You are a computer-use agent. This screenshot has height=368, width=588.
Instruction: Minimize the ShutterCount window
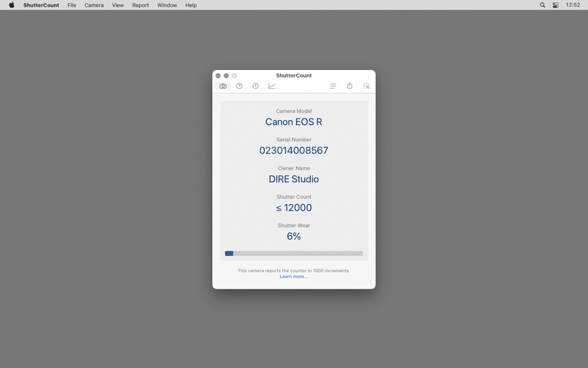coord(226,76)
